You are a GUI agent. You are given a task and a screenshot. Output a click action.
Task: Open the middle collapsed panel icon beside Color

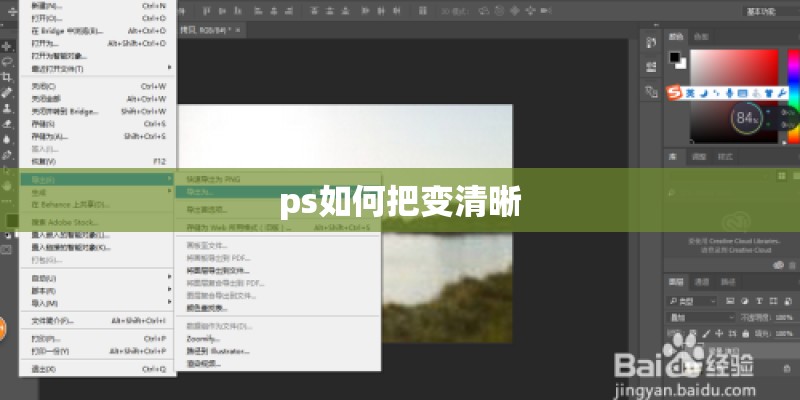click(x=651, y=67)
